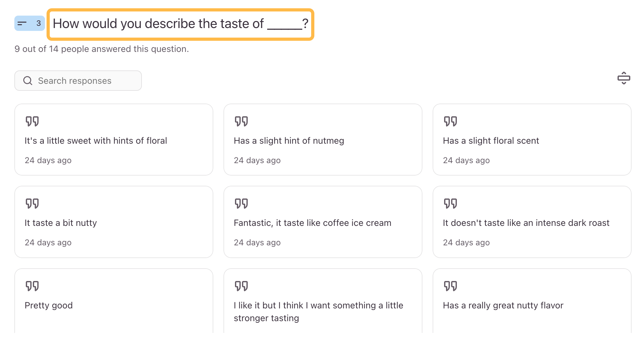This screenshot has width=644, height=346.
Task: Click the search magnifier icon
Action: point(28,81)
